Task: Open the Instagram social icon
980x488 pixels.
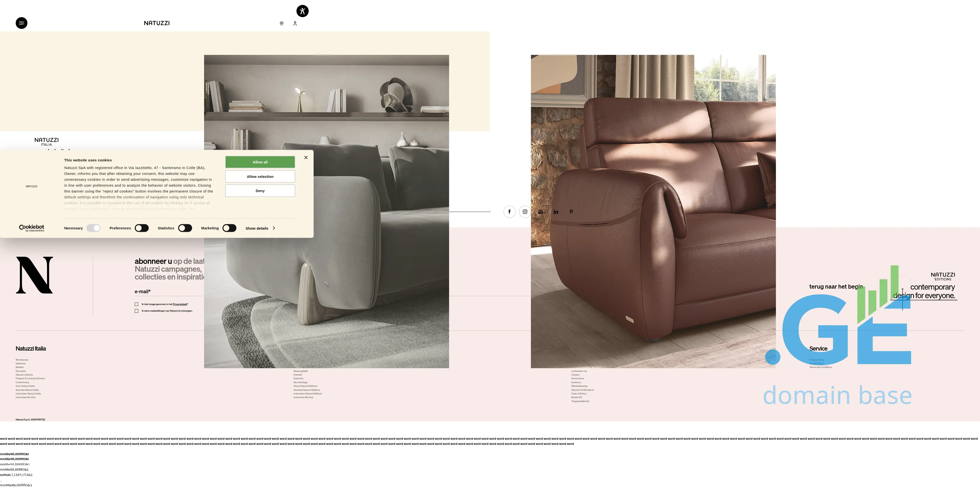Action: (x=525, y=212)
